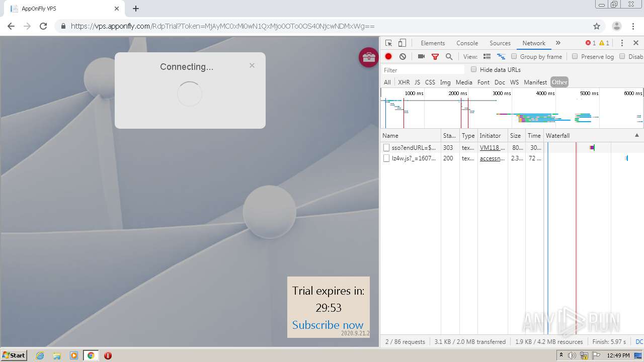Select the large request rows view
Viewport: 644px width, 362px height.
pyautogui.click(x=487, y=57)
